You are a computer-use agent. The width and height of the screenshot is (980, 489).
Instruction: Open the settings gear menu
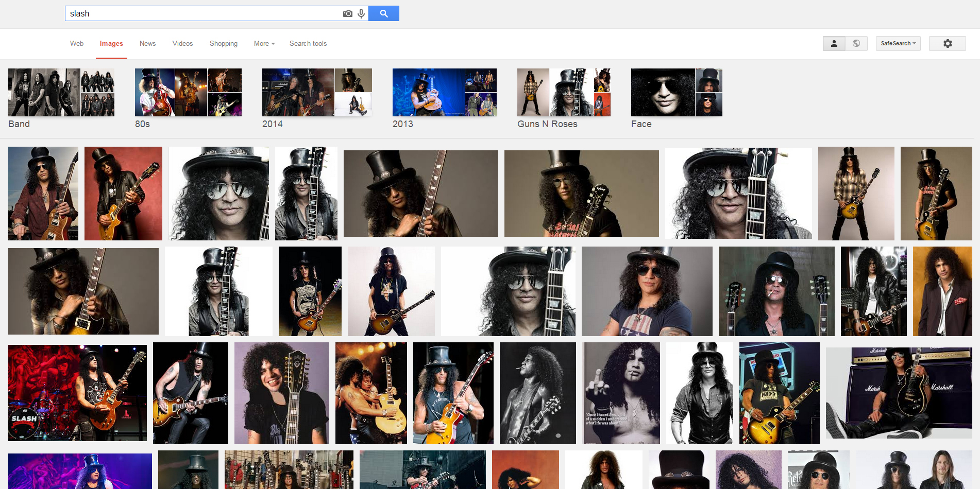click(x=948, y=44)
